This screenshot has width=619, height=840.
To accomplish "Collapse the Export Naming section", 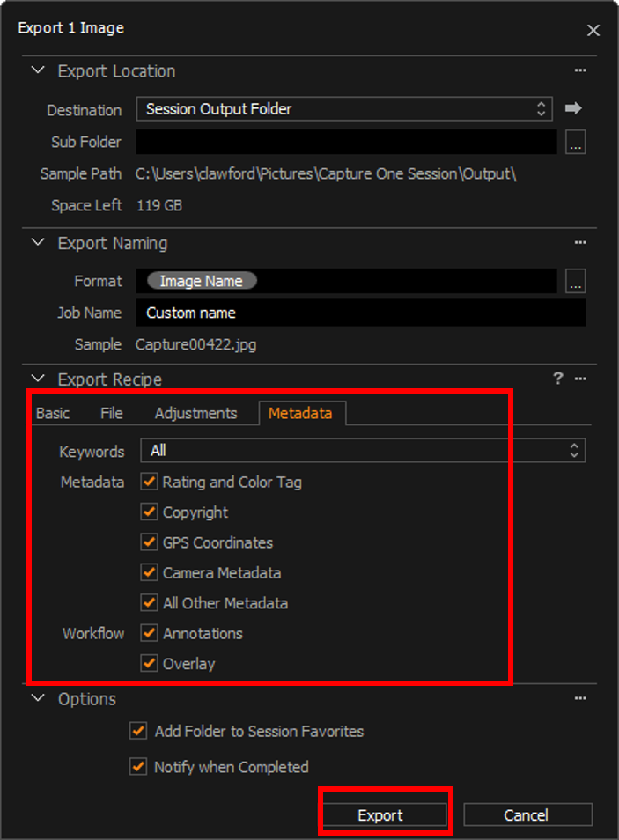I will pos(38,243).
